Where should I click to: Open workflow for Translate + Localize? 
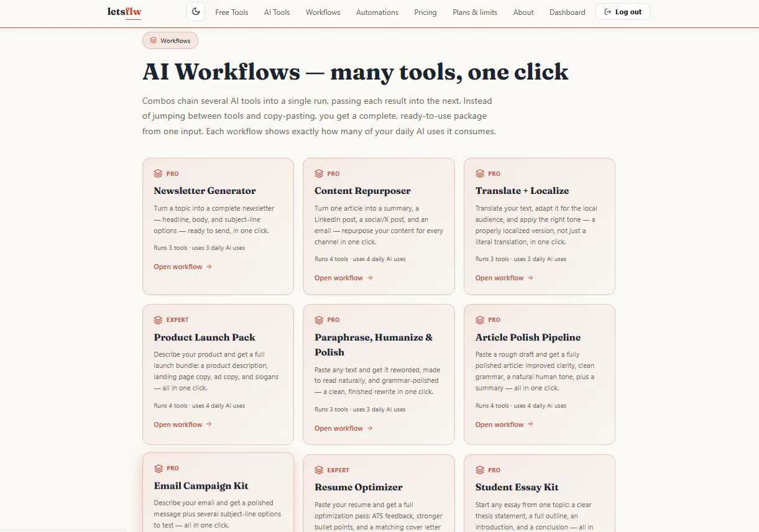[x=505, y=278]
